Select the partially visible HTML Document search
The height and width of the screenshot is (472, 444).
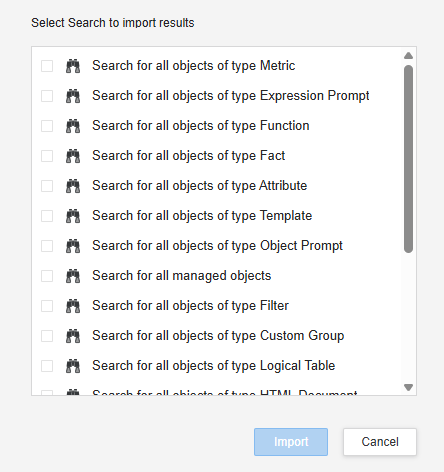(225, 393)
